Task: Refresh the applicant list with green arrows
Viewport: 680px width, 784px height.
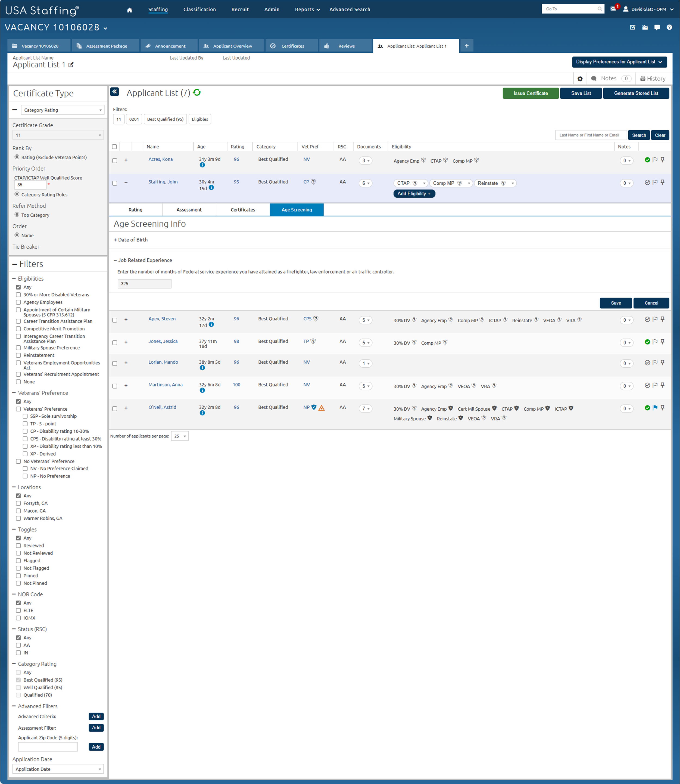Action: tap(197, 93)
